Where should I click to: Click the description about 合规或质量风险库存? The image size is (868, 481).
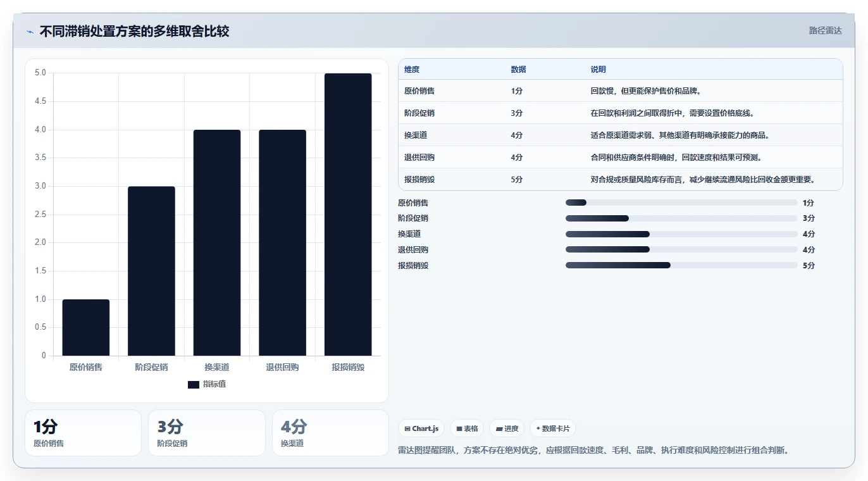[703, 180]
